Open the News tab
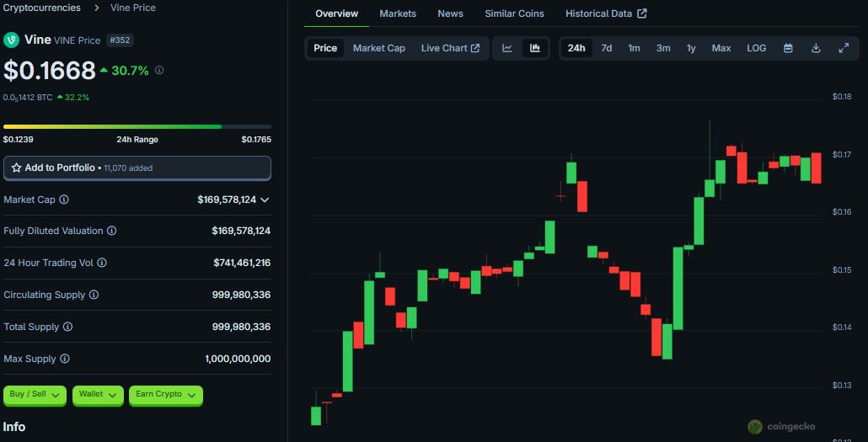868x442 pixels. 451,13
